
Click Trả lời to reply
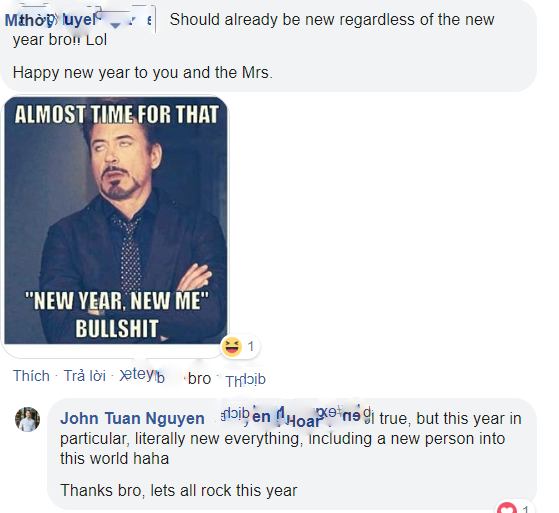pos(84,376)
